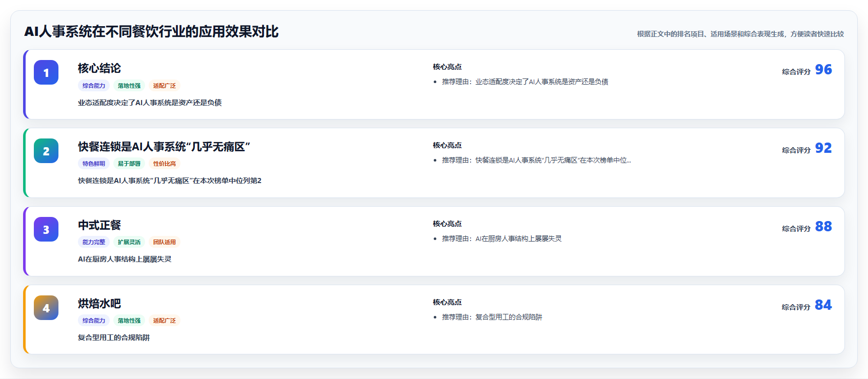Select the 综合能力 tag under 核心结论
868x379 pixels.
(94, 86)
